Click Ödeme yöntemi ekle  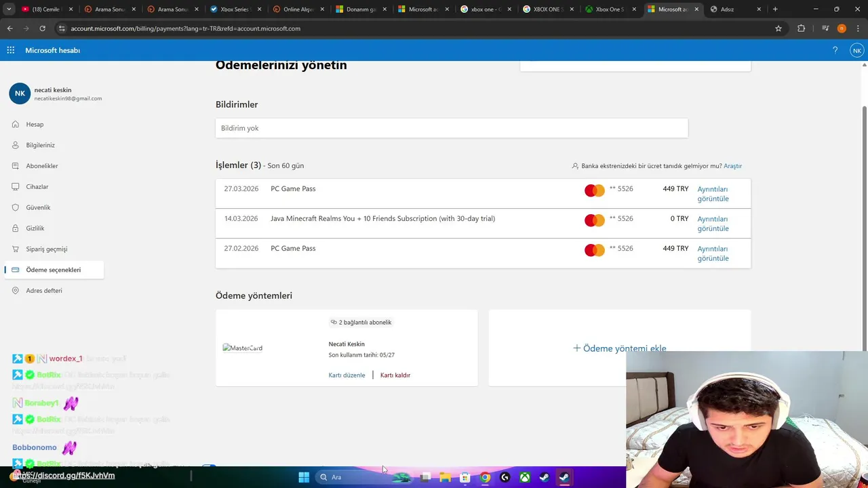click(619, 348)
